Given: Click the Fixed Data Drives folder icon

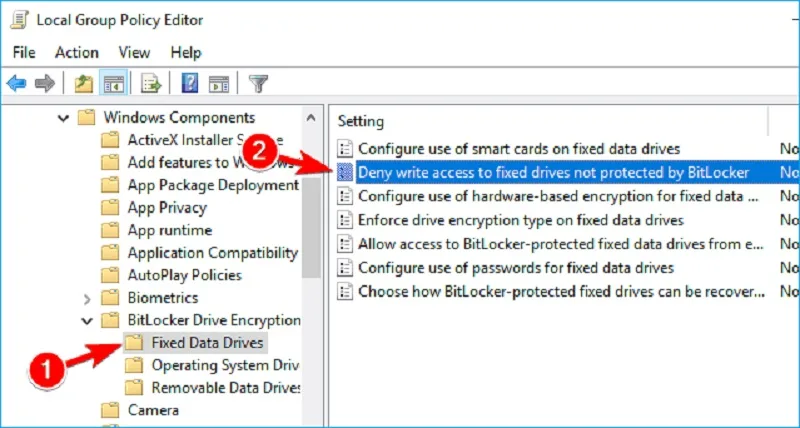Looking at the screenshot, I should 134,343.
